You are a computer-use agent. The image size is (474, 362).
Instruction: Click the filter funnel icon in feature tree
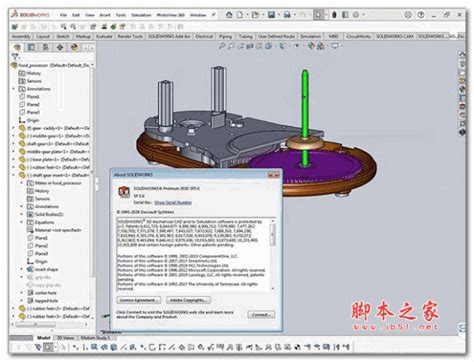[x=15, y=57]
